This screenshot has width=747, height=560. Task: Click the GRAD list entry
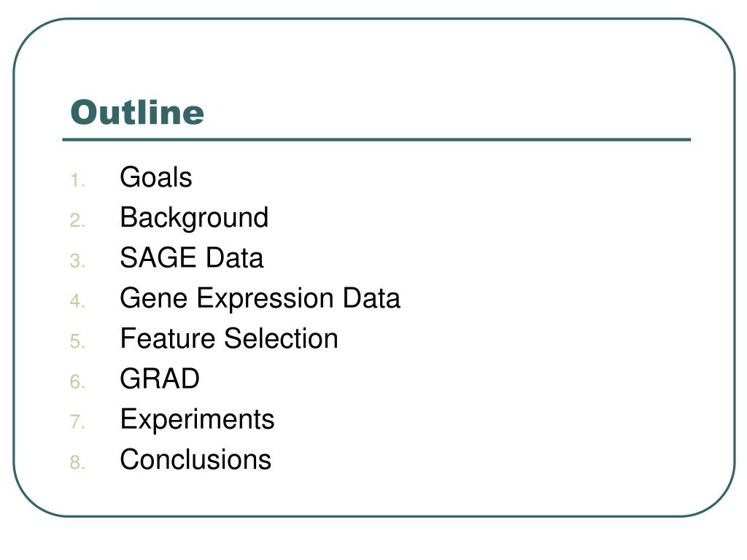(x=160, y=379)
